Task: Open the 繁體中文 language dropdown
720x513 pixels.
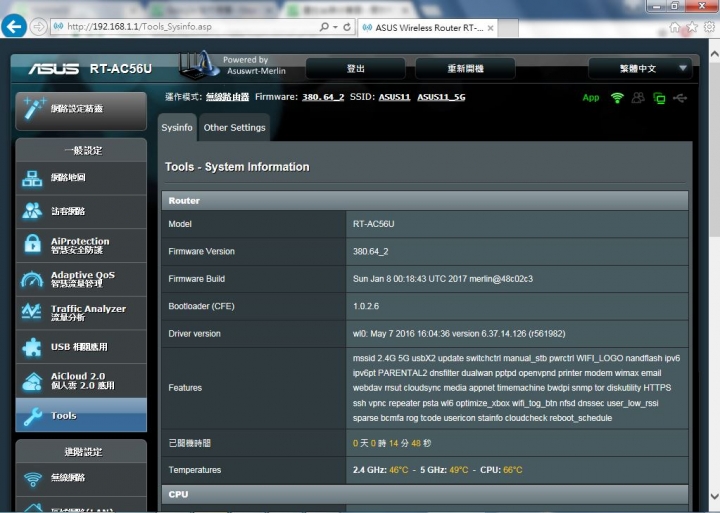Action: coord(640,69)
